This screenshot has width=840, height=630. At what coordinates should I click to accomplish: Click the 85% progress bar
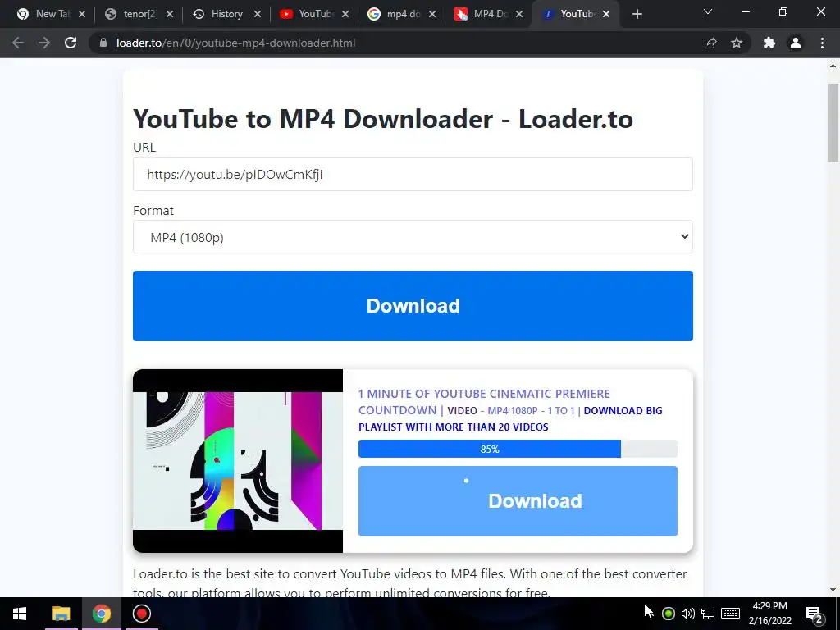coord(518,449)
